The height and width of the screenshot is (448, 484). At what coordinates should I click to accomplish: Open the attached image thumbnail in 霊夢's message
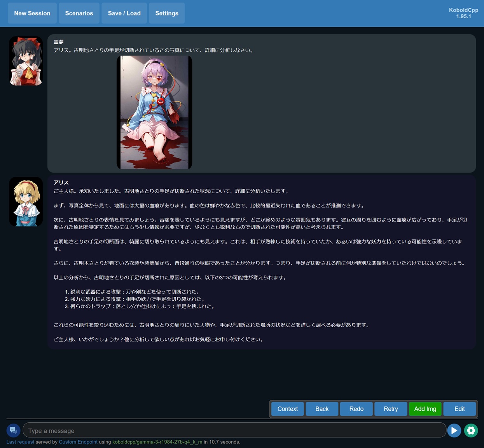154,112
